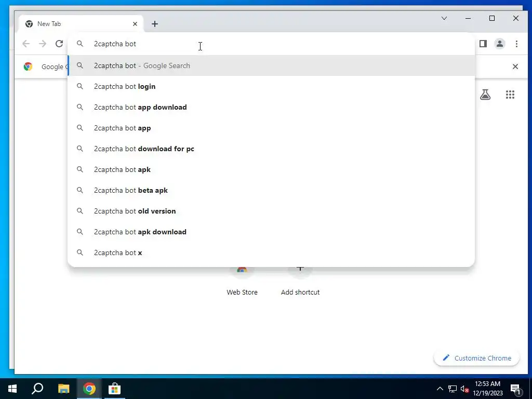The image size is (532, 399).
Task: Choose '2captcha bot apk download' suggestion
Action: [x=271, y=232]
